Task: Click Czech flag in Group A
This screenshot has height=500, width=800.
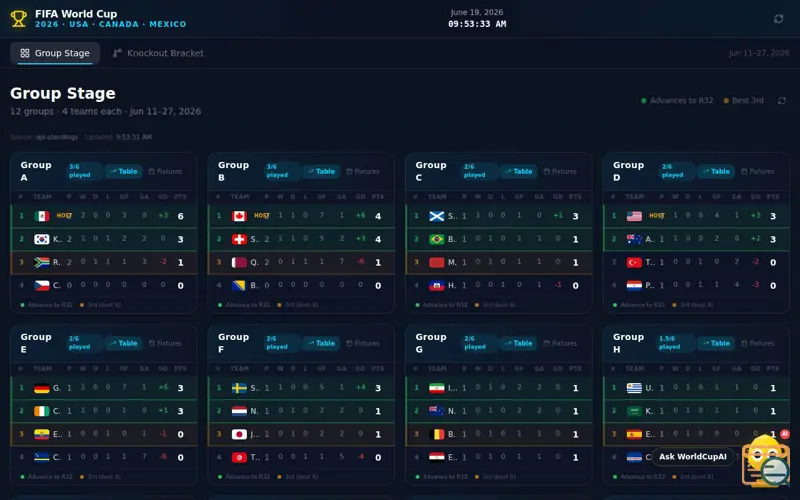Action: pyautogui.click(x=42, y=286)
